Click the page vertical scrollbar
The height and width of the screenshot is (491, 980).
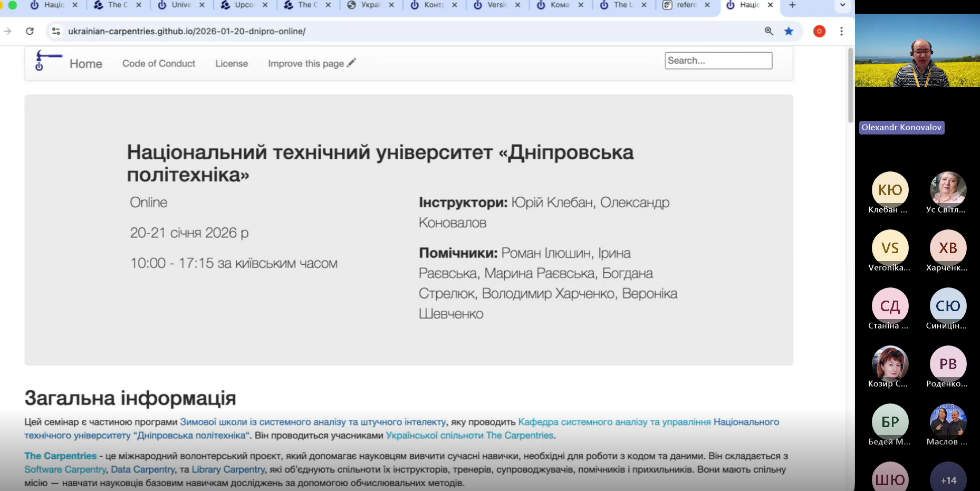(850, 84)
